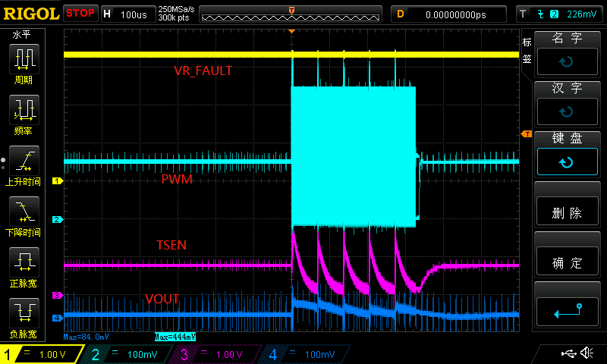
Task: Click the USB connection status icon
Action: pyautogui.click(x=569, y=353)
